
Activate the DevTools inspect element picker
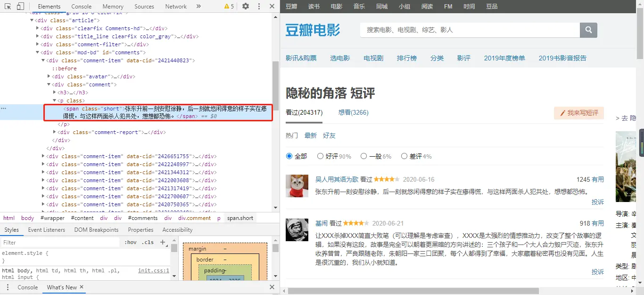(8, 6)
